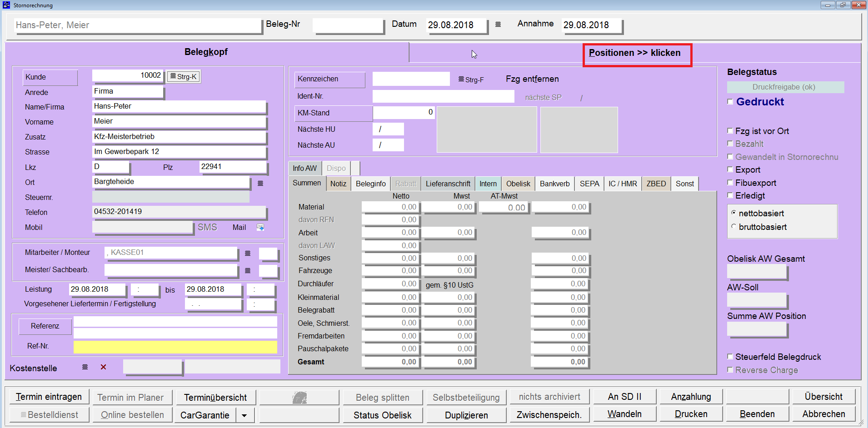Image resolution: width=868 pixels, height=428 pixels.
Task: Click the Annahme date field
Action: coord(592,25)
